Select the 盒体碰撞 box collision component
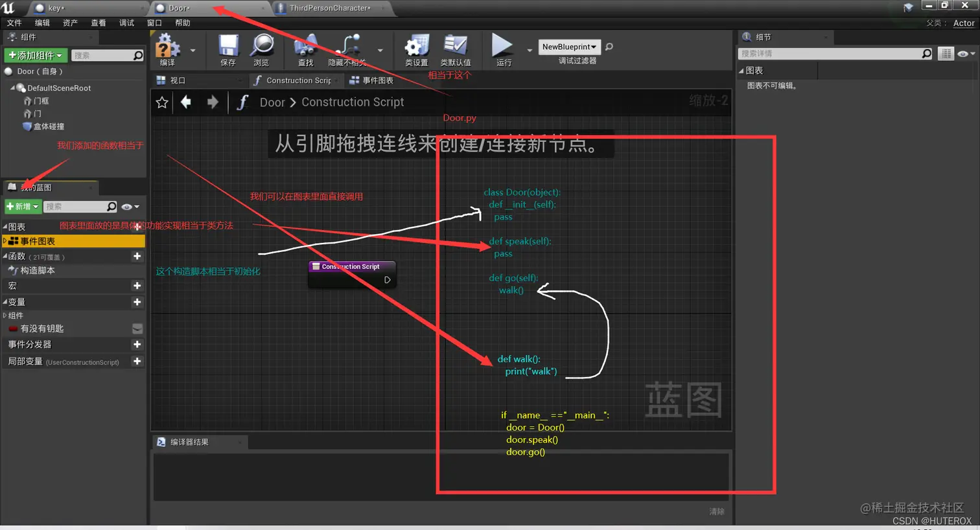 click(49, 126)
